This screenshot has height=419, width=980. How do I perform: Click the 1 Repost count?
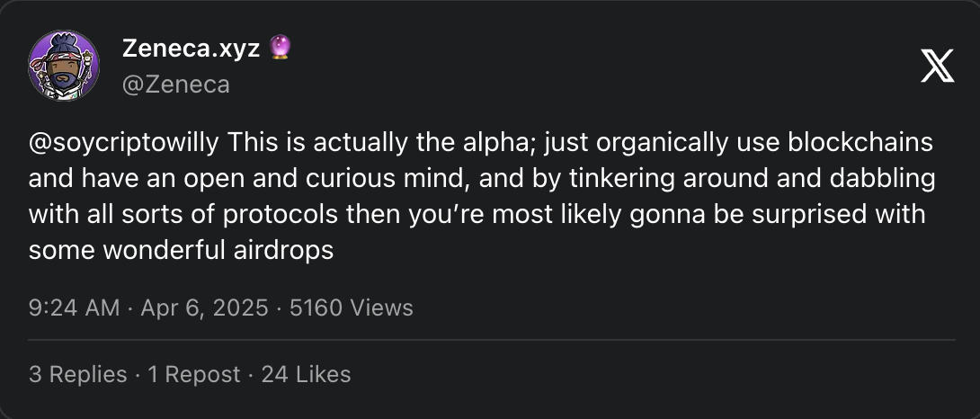pos(193,374)
